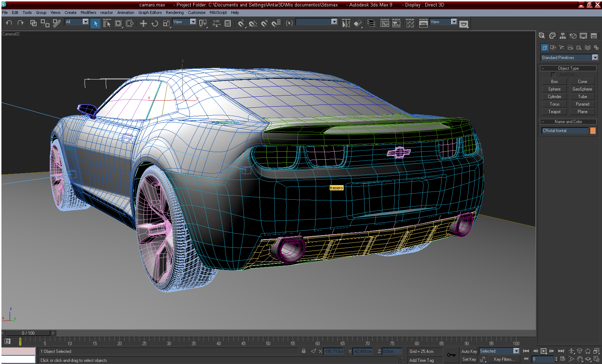Pick the Bind to Space Warp tool
This screenshot has width=602, height=364.
pos(56,23)
